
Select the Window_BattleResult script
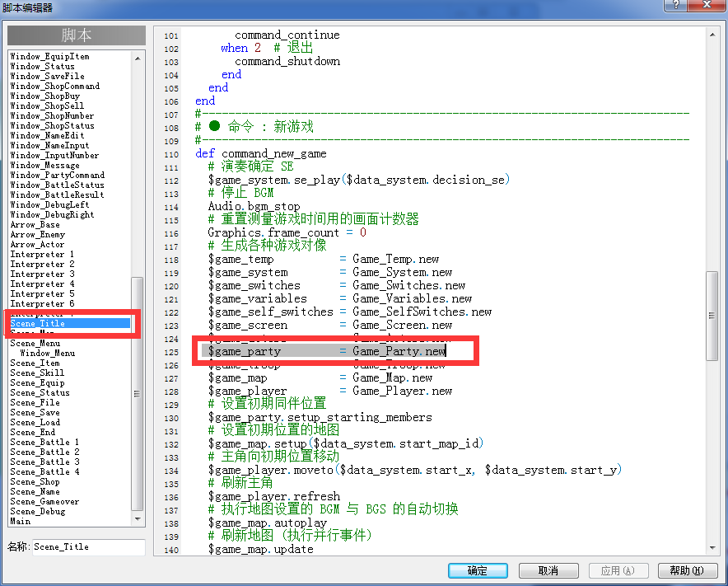click(57, 195)
